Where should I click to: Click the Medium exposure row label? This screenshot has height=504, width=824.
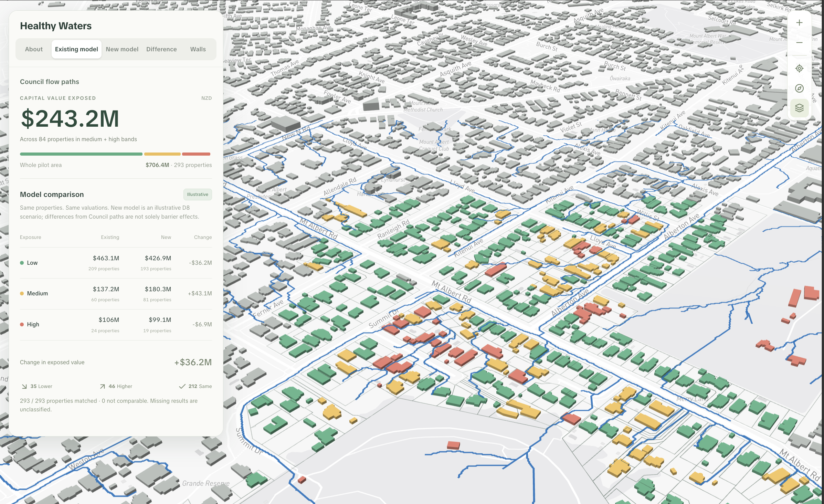tap(38, 294)
